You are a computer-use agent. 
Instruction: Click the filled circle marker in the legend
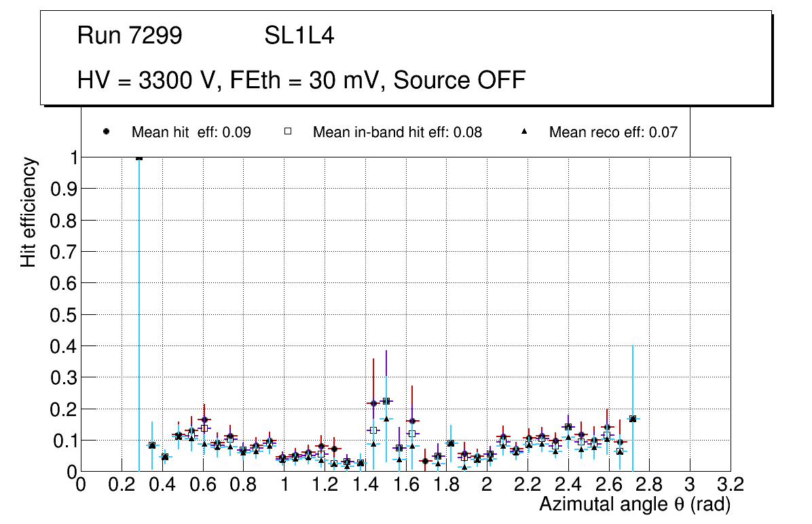pos(106,132)
